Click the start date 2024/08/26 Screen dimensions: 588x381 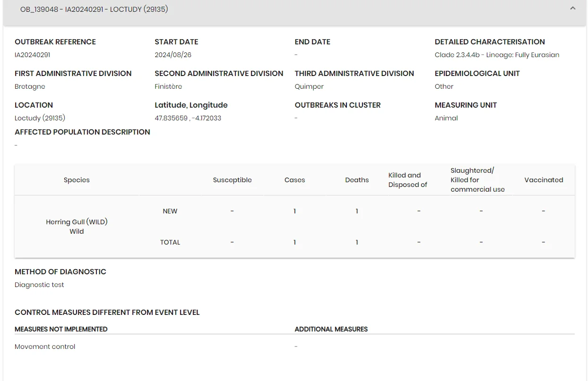[x=173, y=55]
